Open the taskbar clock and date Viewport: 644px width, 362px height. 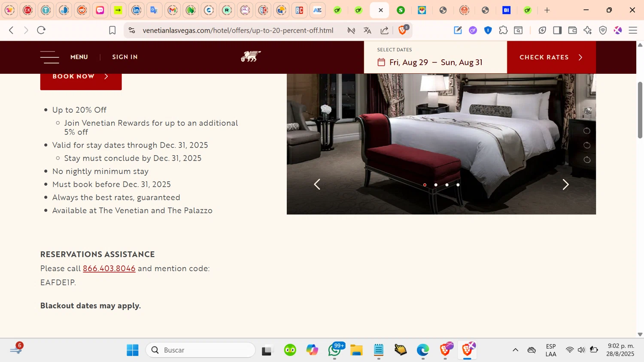(x=620, y=350)
